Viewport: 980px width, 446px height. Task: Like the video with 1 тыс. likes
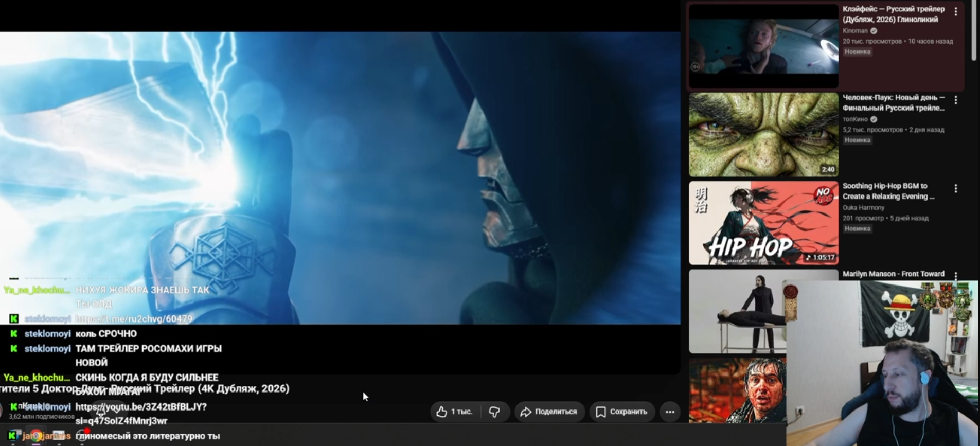click(455, 412)
